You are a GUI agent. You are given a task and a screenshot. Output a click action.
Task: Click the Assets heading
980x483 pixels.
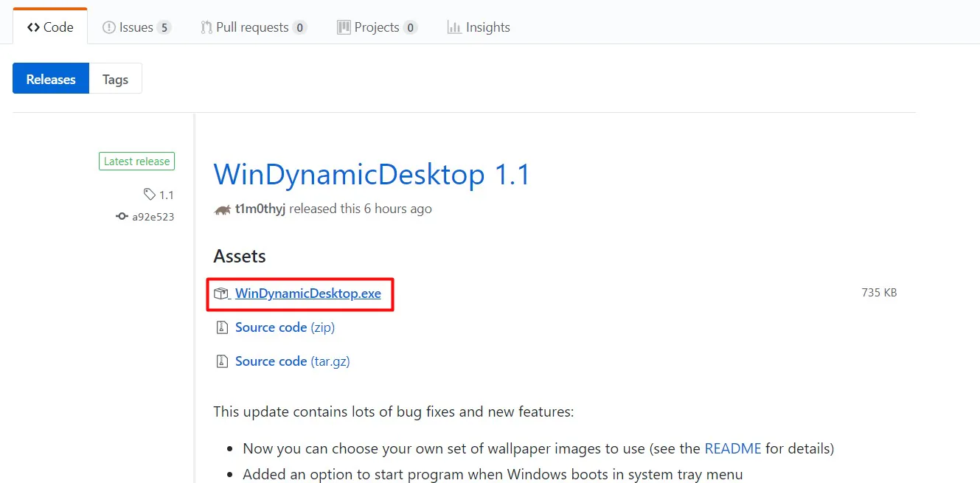[x=240, y=257]
